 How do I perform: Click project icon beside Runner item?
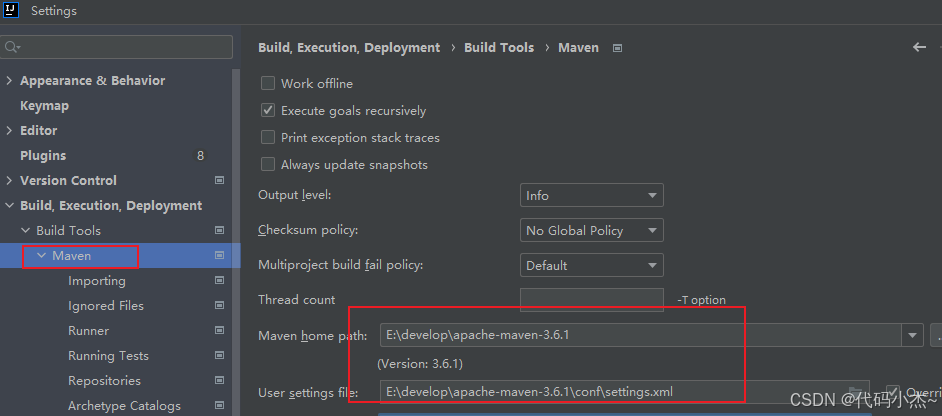tap(219, 331)
